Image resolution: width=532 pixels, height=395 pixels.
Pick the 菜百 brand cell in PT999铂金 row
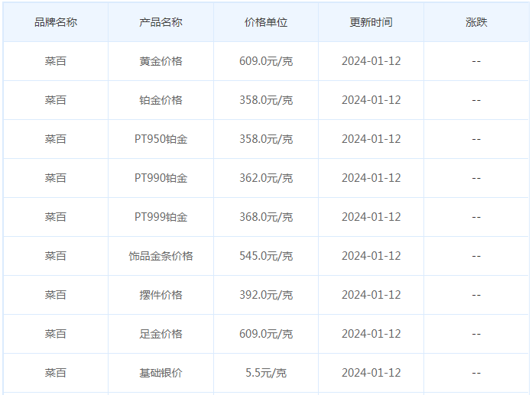pos(56,217)
